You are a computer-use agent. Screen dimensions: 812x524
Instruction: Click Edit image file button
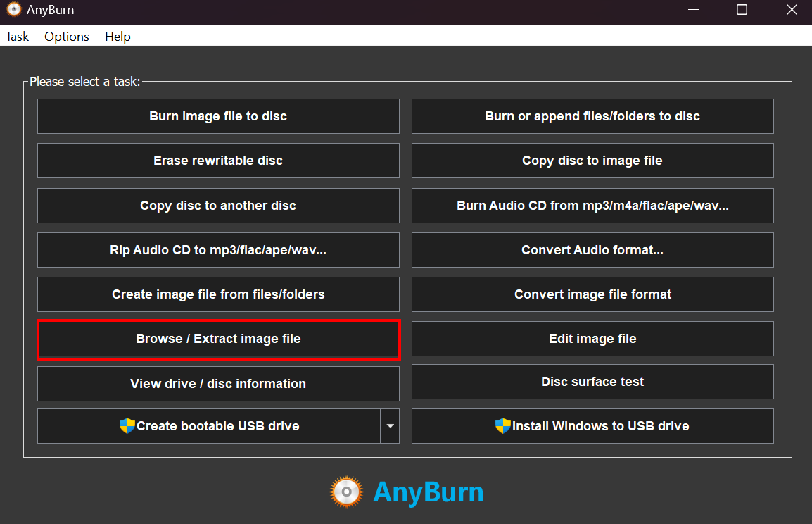tap(592, 339)
